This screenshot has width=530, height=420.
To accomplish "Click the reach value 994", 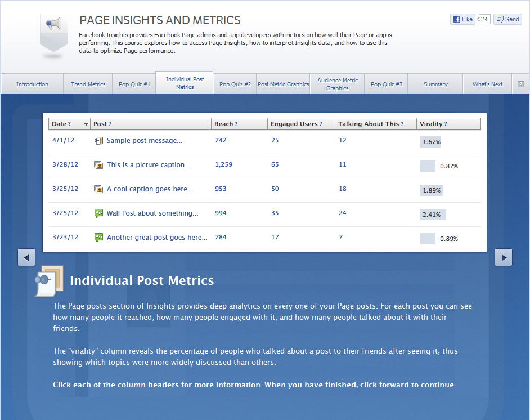I will pyautogui.click(x=221, y=213).
